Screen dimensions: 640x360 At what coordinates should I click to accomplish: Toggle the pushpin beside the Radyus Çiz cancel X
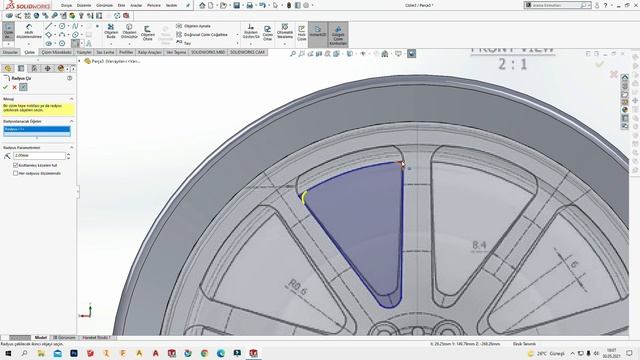point(23,87)
